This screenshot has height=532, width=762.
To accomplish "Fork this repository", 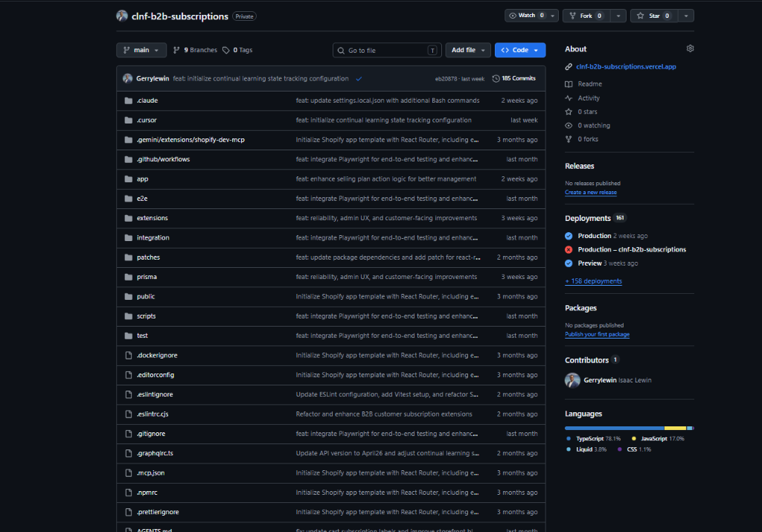I will pyautogui.click(x=586, y=16).
